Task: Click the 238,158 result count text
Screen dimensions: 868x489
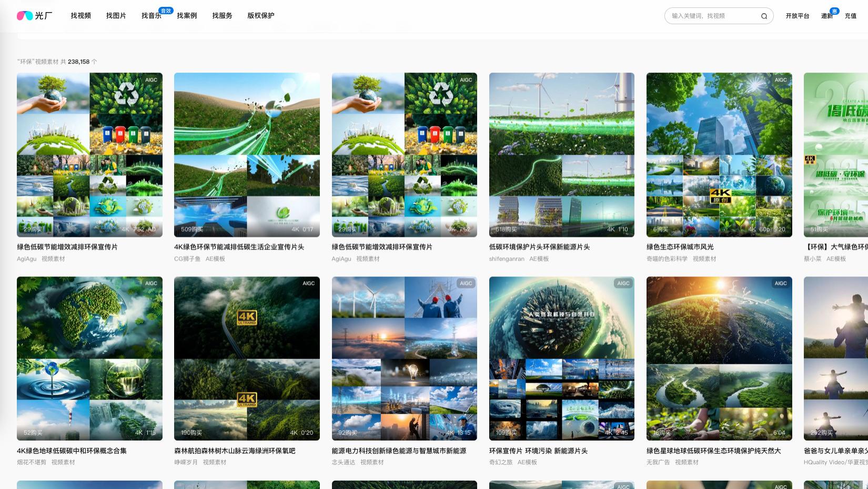Action: (78, 62)
